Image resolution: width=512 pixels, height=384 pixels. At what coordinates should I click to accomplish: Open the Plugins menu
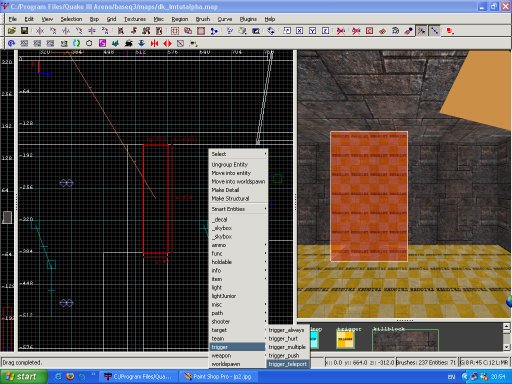248,19
